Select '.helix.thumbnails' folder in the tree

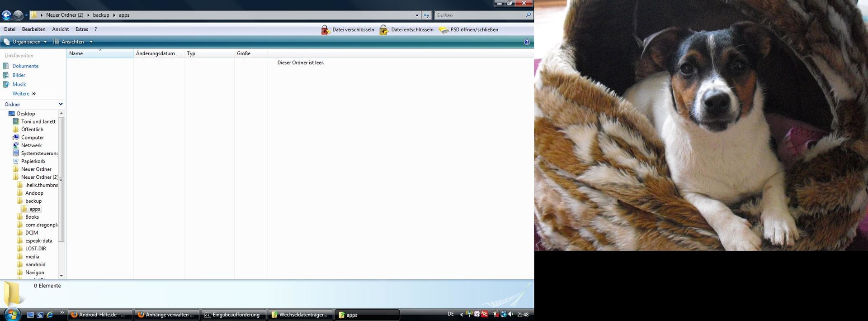pyautogui.click(x=41, y=185)
